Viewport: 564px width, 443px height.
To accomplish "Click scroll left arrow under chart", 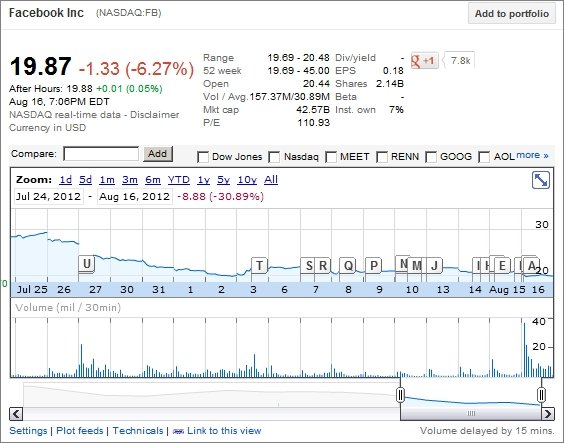I will pos(16,414).
